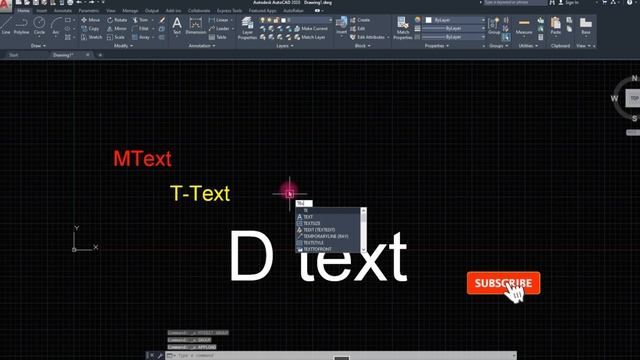640x360 pixels.
Task: Click the autocomplete list scrollbar
Action: [x=363, y=230]
